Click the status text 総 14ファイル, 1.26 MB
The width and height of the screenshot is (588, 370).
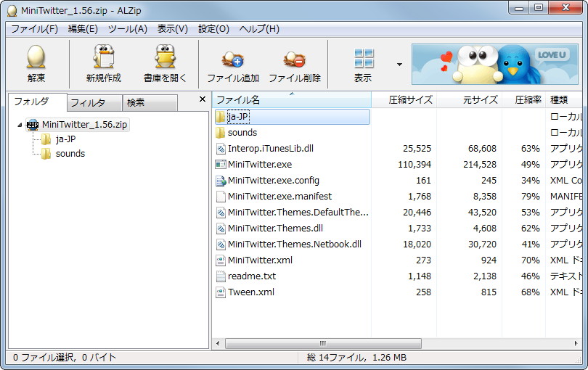click(356, 358)
